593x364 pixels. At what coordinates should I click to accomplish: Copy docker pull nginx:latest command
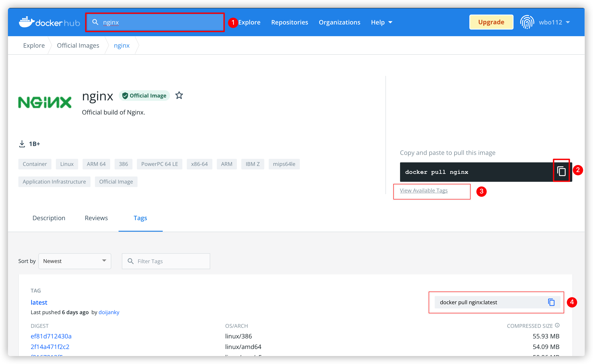pyautogui.click(x=551, y=302)
